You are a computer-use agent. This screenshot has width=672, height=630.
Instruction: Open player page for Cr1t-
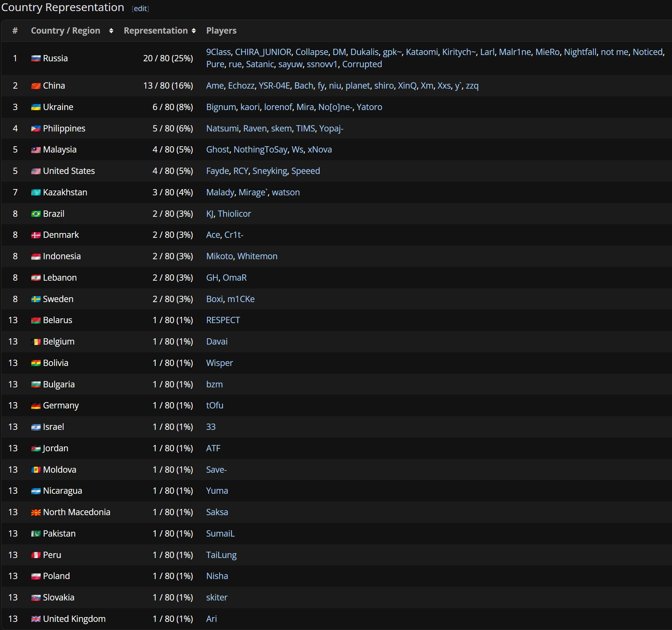[234, 235]
